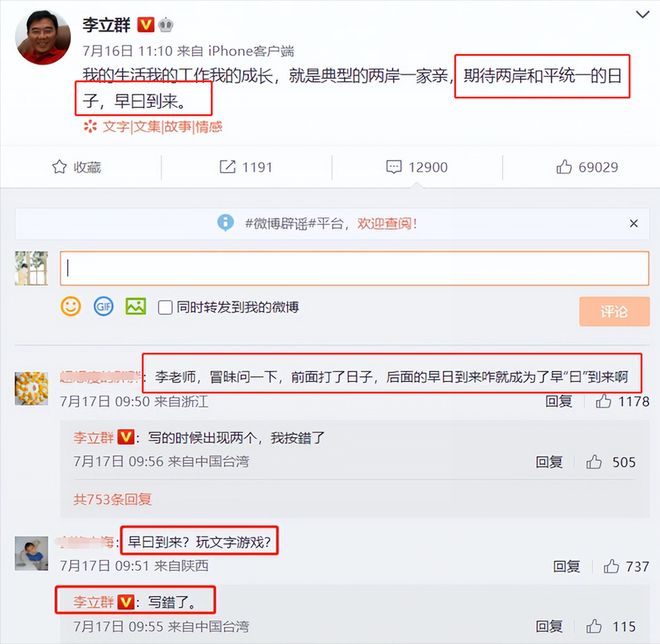
Task: Open 李立群's profile avatar photo
Action: point(43,37)
